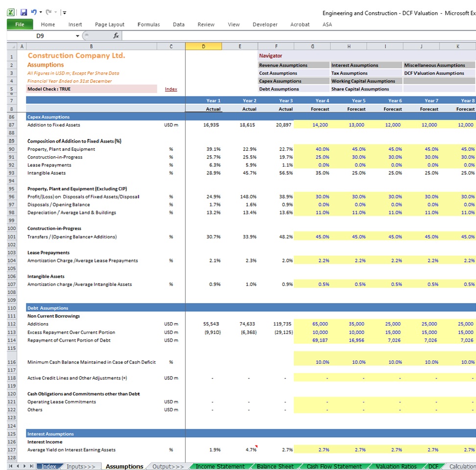Go to DCF Valuation Assumptions via Navigator

(x=439, y=73)
